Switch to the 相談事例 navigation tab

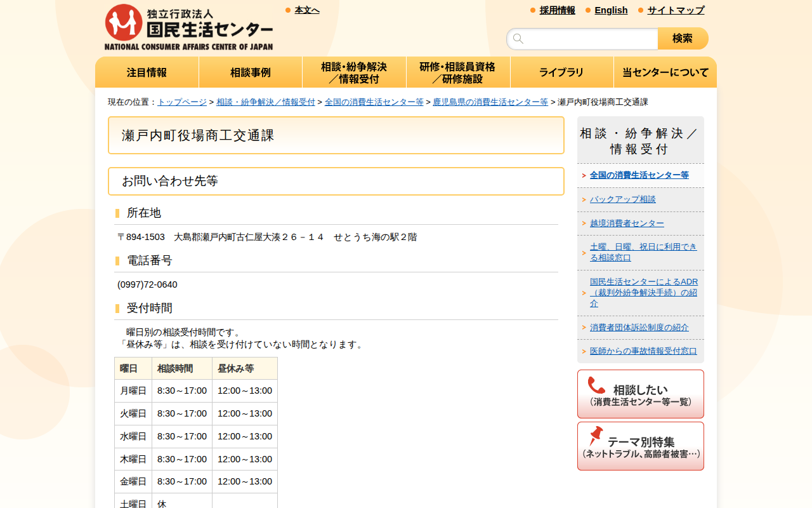251,72
